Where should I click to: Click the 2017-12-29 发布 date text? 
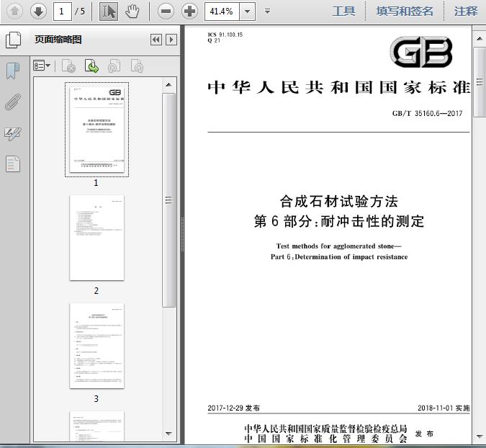pyautogui.click(x=234, y=408)
